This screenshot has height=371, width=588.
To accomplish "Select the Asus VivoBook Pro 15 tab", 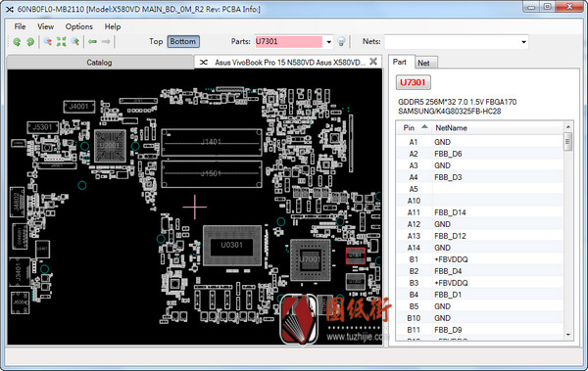I will point(289,63).
